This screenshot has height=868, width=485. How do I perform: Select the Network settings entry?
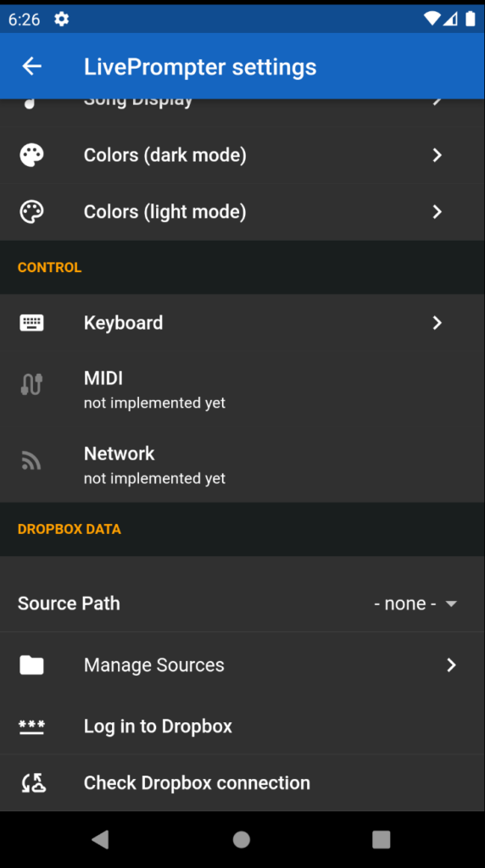click(242, 465)
